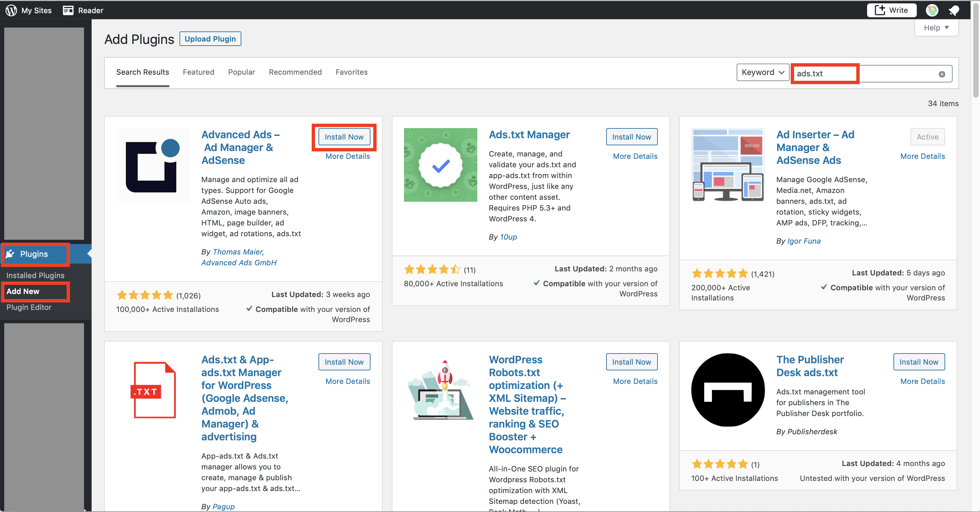980x512 pixels.
Task: Open the Reader icon in top bar
Action: click(x=69, y=10)
